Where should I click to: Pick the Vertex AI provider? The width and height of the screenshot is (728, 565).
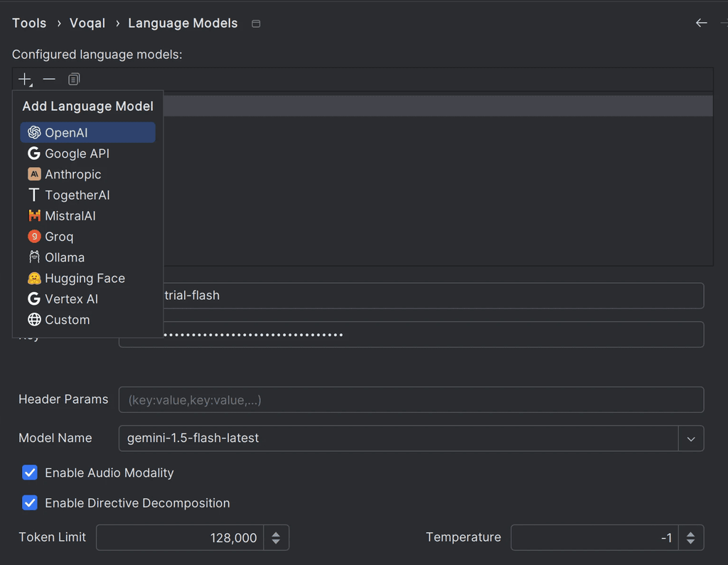point(71,298)
